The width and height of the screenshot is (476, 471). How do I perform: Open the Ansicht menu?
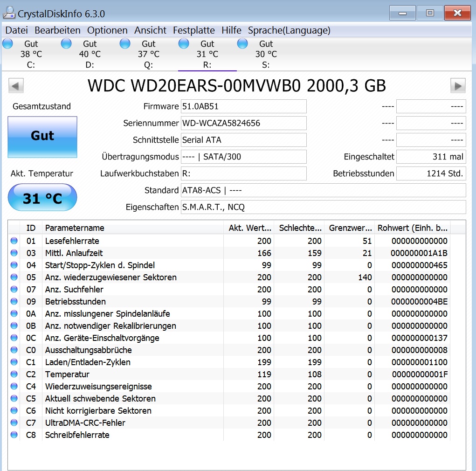click(x=150, y=30)
